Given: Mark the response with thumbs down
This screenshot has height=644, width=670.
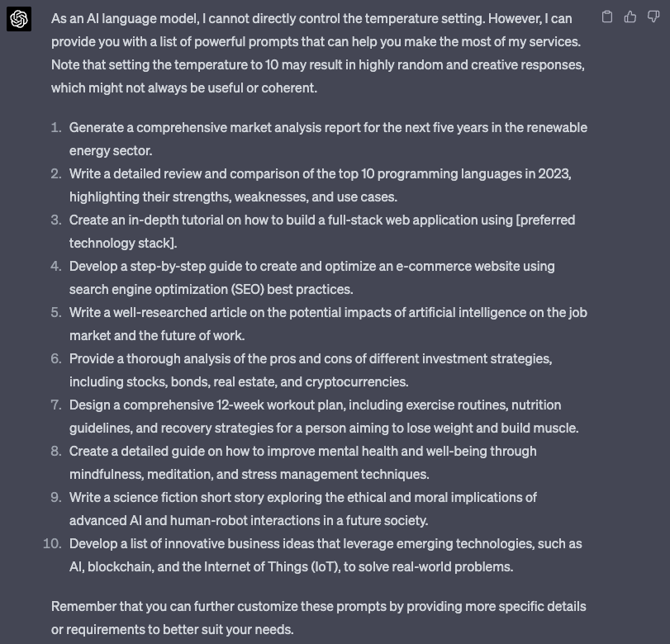Looking at the screenshot, I should (x=653, y=17).
